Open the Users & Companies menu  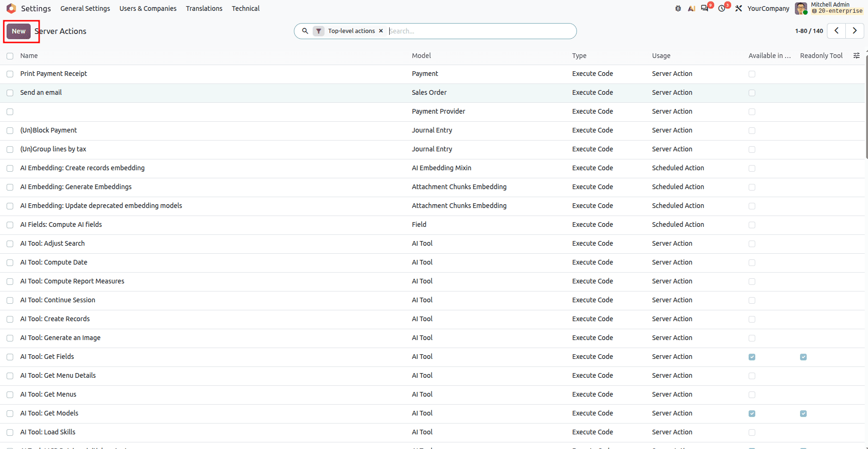(148, 8)
